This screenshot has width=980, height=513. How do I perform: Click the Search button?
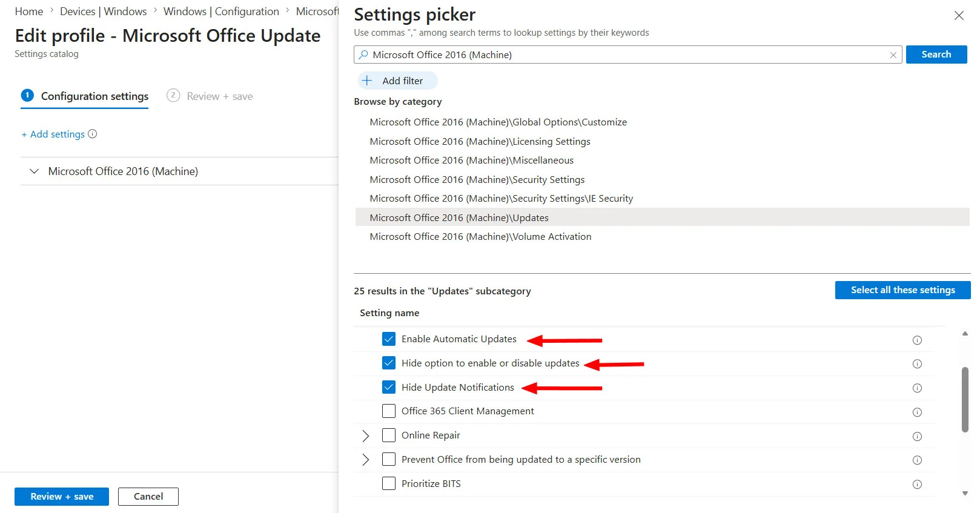click(x=936, y=55)
